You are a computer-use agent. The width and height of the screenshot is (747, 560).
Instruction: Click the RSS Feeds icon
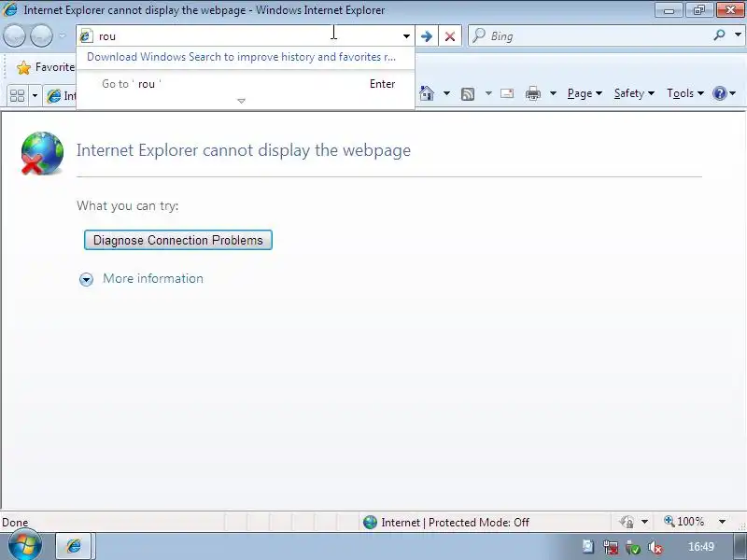click(468, 94)
